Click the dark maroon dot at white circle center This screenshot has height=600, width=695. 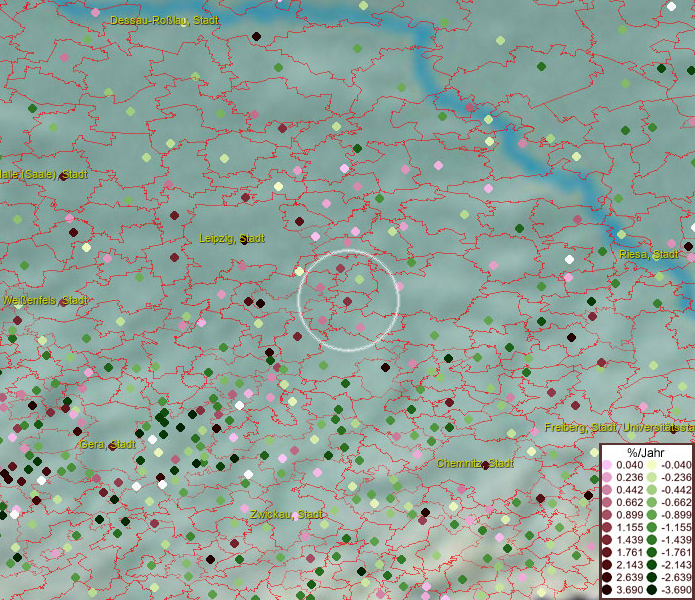[348, 301]
